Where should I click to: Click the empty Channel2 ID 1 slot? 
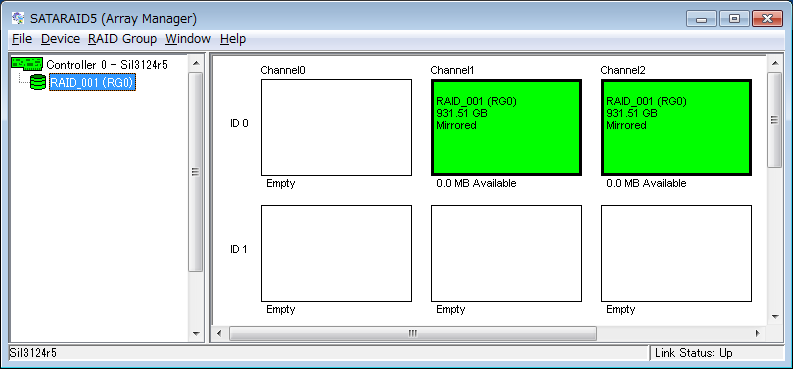tap(676, 253)
